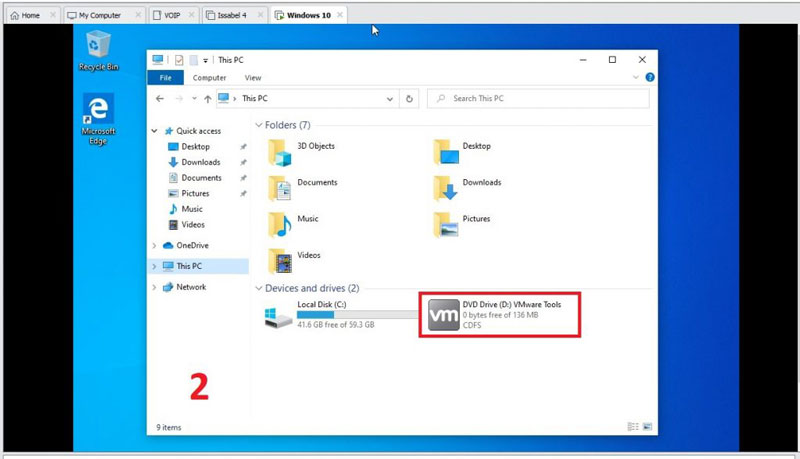Click the Back navigation arrow
The height and width of the screenshot is (459, 800).
(160, 98)
